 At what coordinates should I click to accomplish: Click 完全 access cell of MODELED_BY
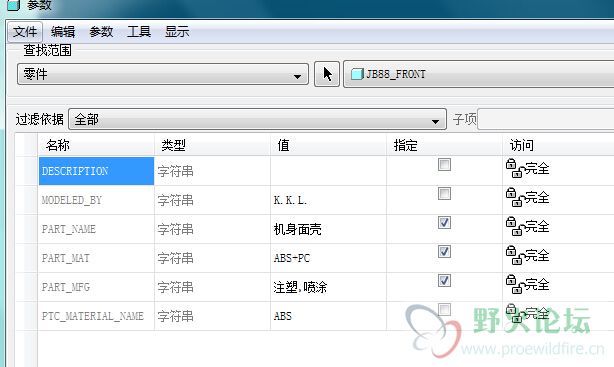(558, 200)
